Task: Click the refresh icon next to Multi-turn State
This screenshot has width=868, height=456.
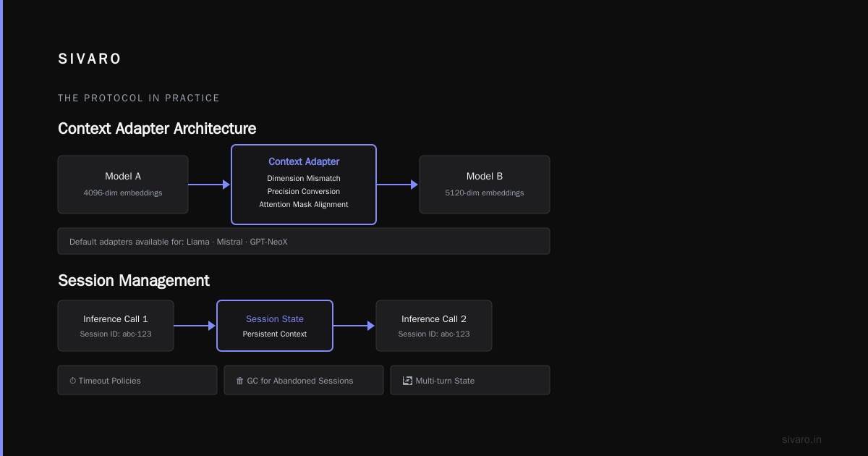Action: coord(407,381)
